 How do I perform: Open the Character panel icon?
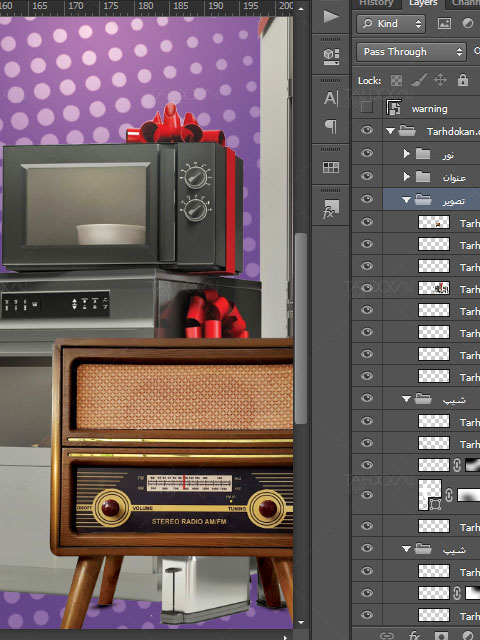331,98
